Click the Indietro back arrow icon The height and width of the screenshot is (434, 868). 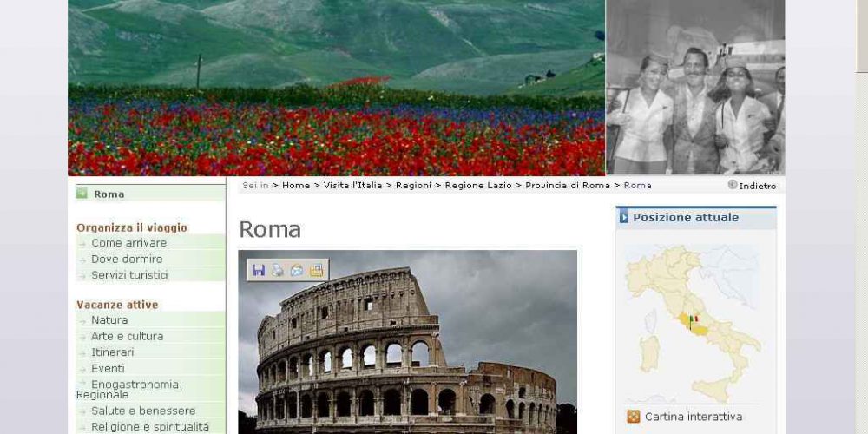pyautogui.click(x=733, y=185)
